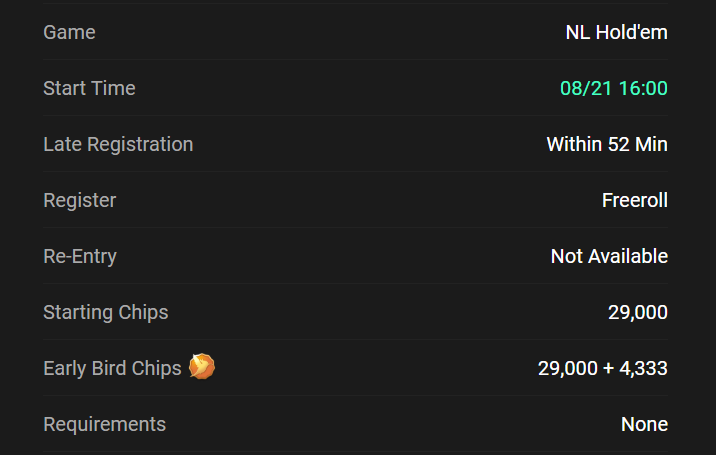
Task: Click the Not Available re-entry value
Action: (609, 256)
